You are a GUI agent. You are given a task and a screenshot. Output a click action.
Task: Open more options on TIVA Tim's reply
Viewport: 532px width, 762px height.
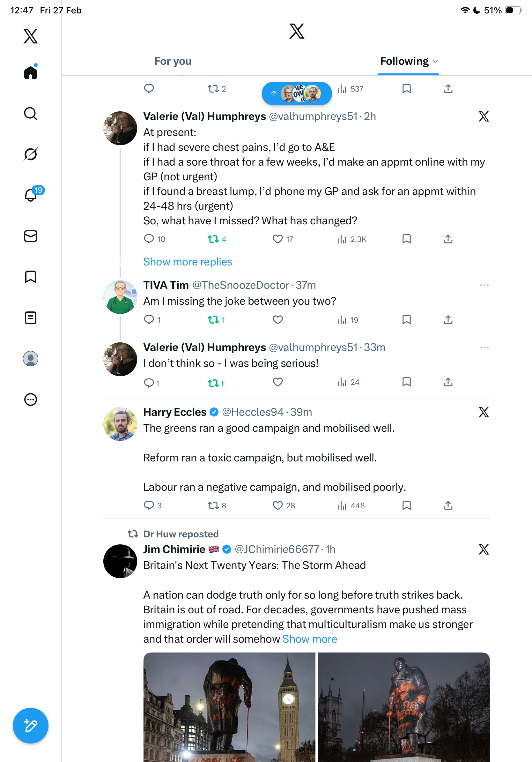pos(484,285)
